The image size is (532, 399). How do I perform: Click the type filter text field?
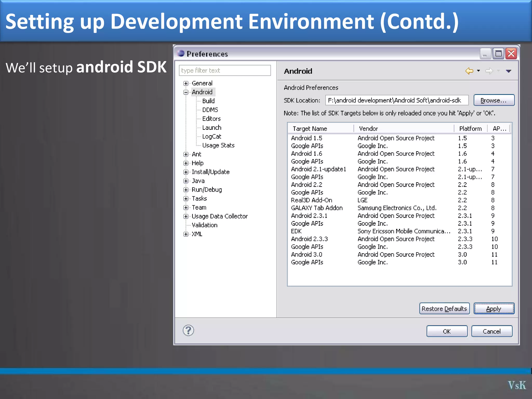point(225,70)
